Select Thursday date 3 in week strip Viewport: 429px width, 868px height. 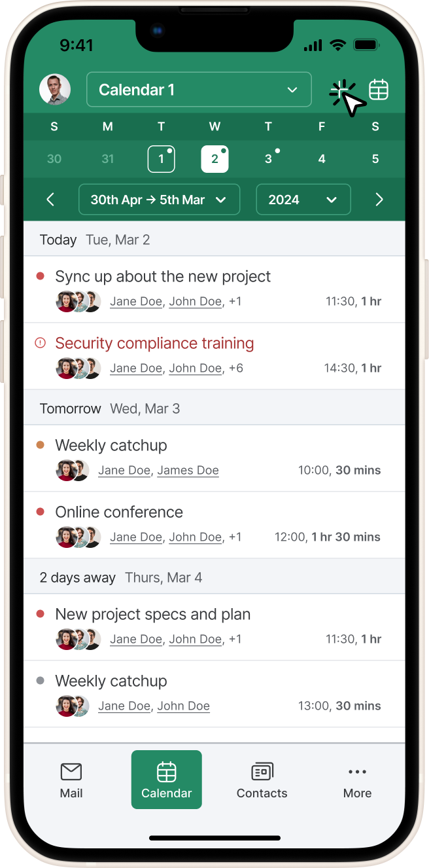tap(268, 159)
